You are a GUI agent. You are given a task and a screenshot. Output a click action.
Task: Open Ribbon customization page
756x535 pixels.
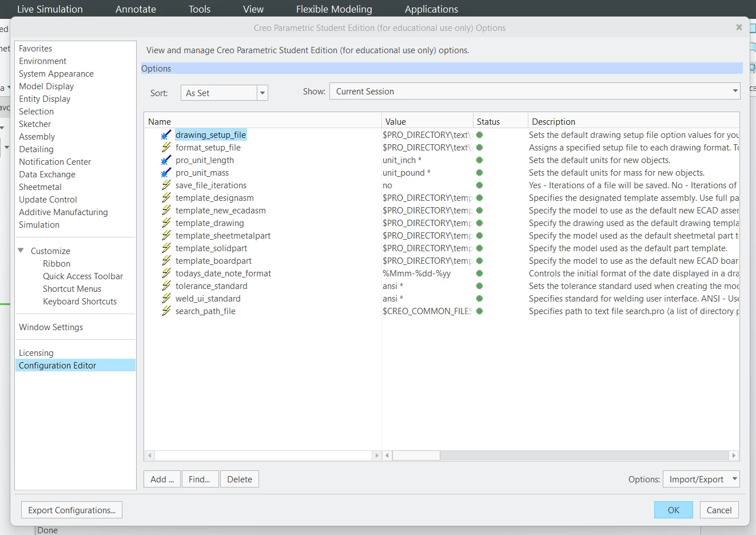[x=57, y=264]
